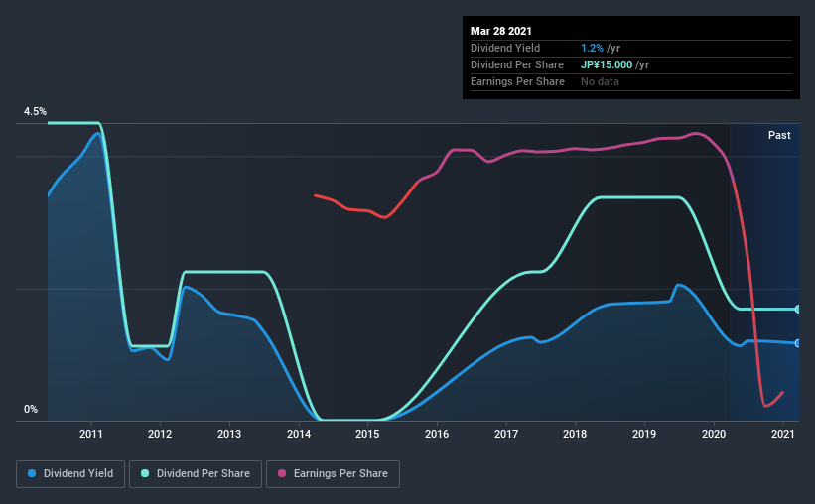Click the JP¥15.000 dividend value
This screenshot has width=815, height=504.
click(607, 64)
